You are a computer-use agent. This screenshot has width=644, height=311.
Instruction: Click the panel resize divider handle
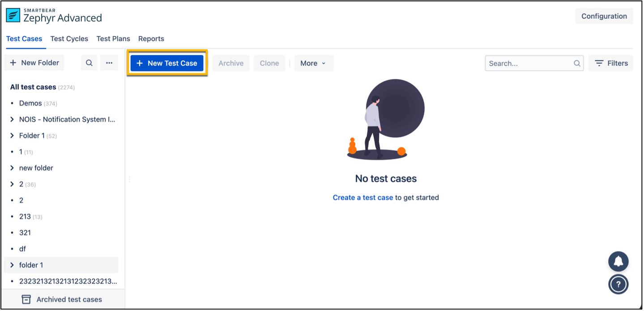coord(129,179)
